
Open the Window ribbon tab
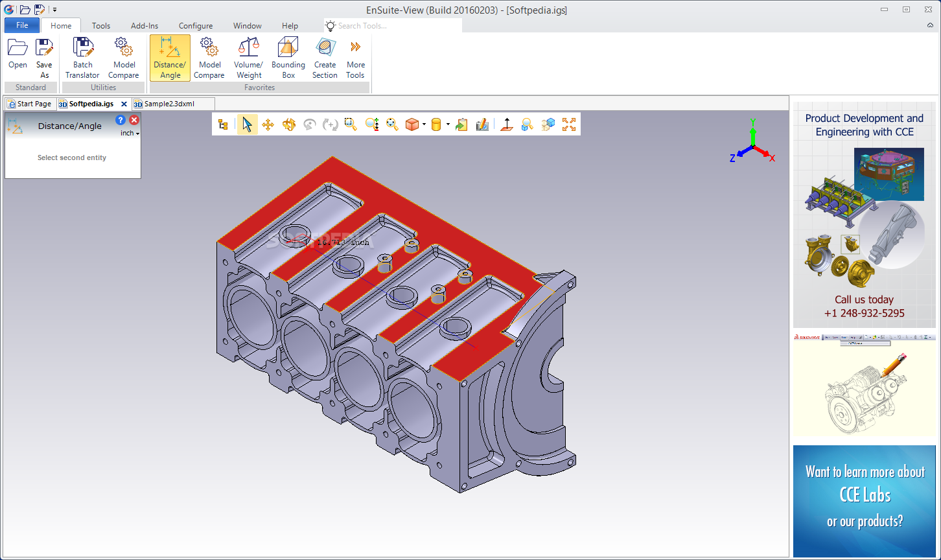[x=248, y=26]
